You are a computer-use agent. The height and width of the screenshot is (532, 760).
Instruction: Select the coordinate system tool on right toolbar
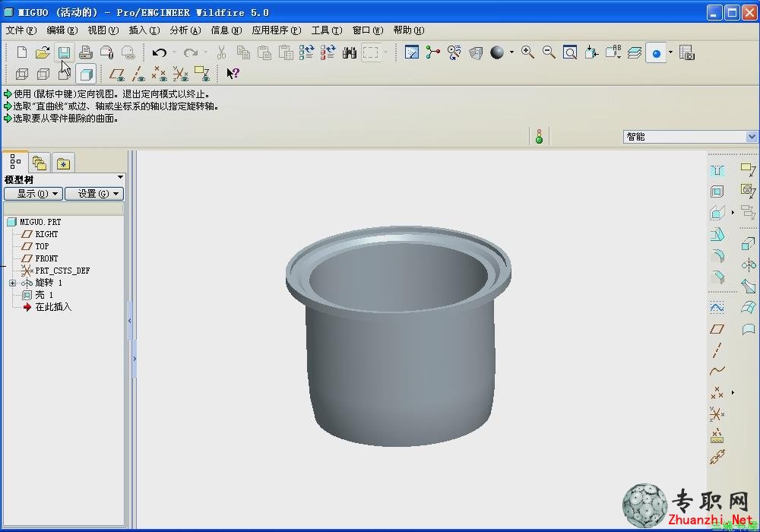(717, 413)
